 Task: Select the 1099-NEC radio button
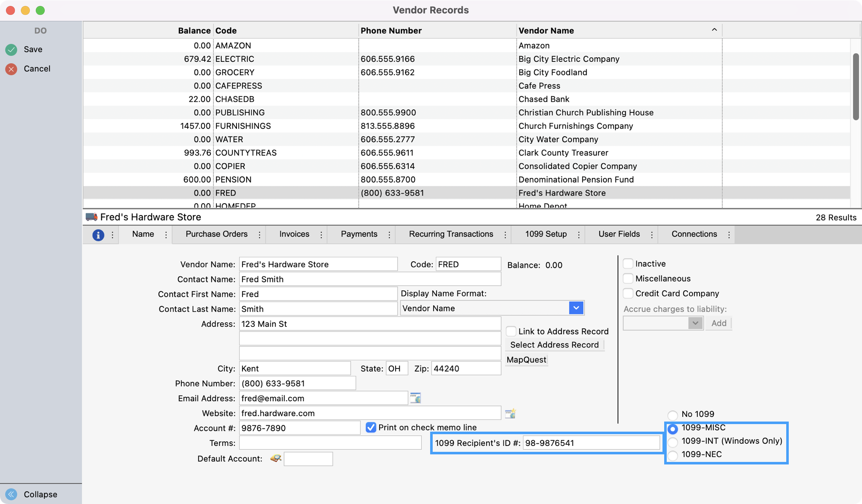click(673, 455)
